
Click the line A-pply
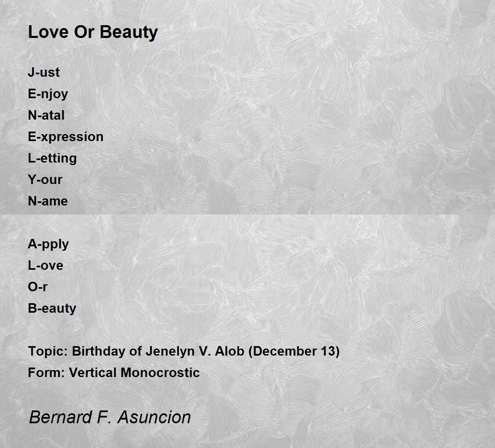(x=48, y=244)
